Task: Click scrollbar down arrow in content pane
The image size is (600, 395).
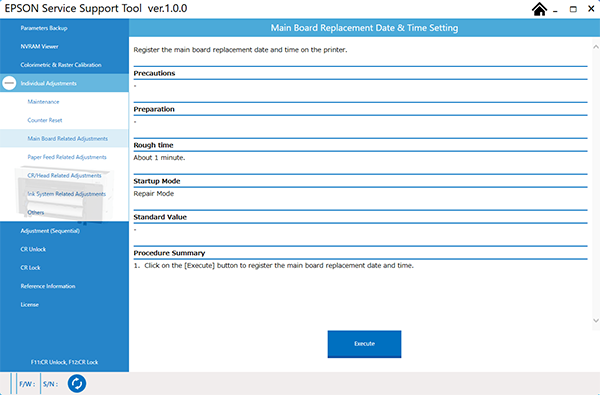Action: tap(596, 321)
